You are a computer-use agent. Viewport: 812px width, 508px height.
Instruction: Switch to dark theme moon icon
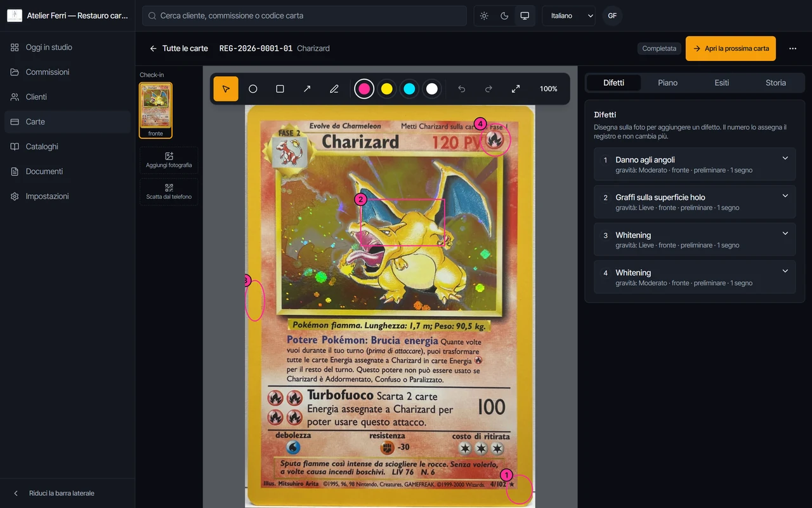tap(504, 16)
